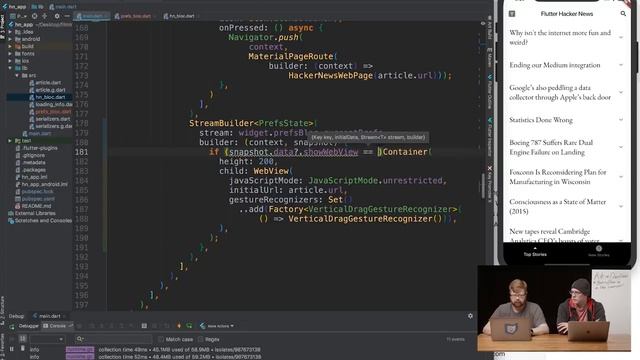Image resolution: width=640 pixels, height=360 pixels.
Task: Open the Debugger tab
Action: (x=29, y=326)
